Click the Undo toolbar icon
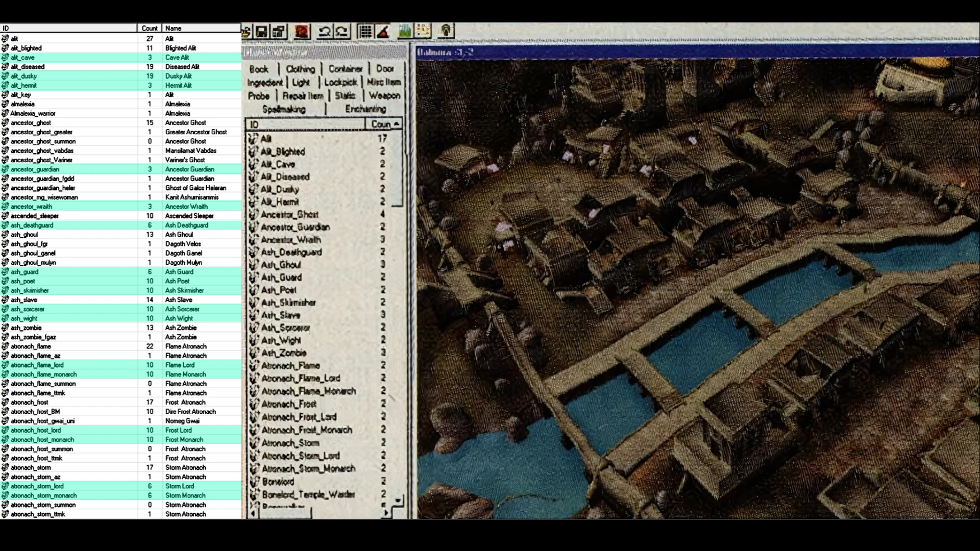Screen dimensions: 980x551 (x=325, y=32)
